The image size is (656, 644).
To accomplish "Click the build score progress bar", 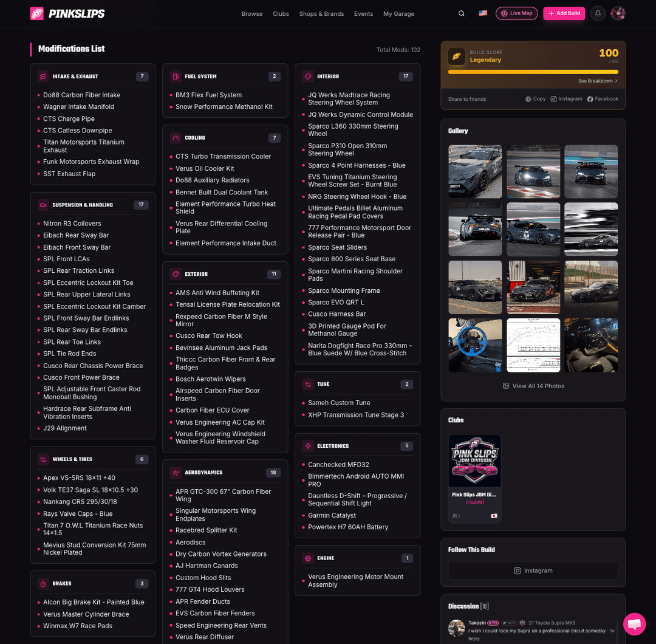I will 533,72.
